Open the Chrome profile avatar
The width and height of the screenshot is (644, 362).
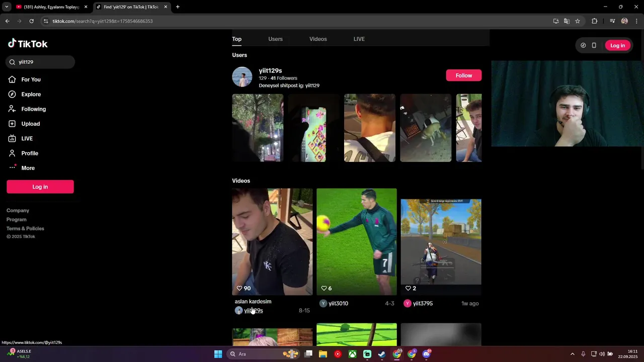coord(624,21)
